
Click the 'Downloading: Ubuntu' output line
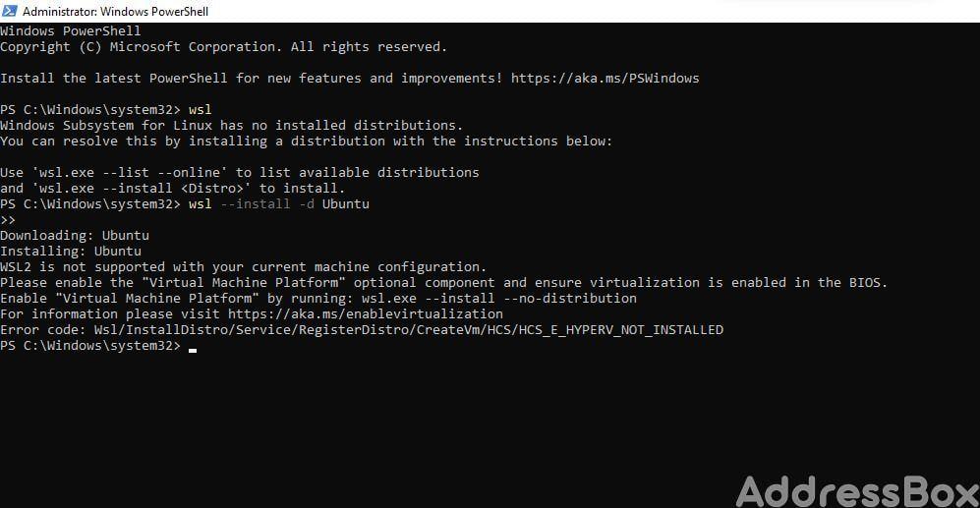75,235
